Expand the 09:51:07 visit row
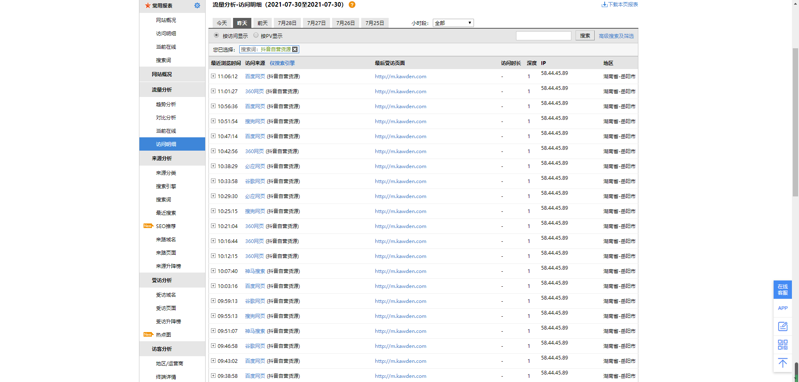Screen dimensions: 799x382 (x=213, y=331)
